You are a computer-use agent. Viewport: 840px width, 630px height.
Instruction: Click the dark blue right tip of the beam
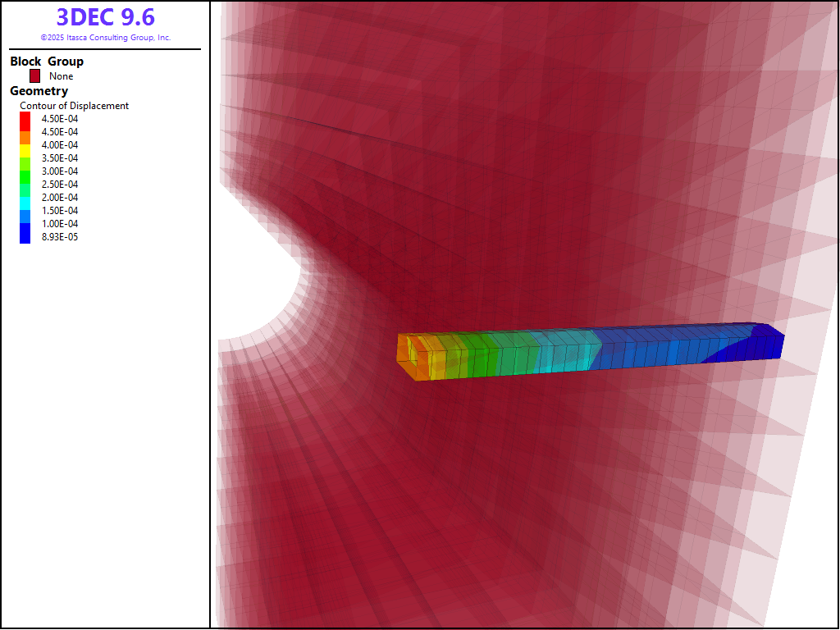765,343
